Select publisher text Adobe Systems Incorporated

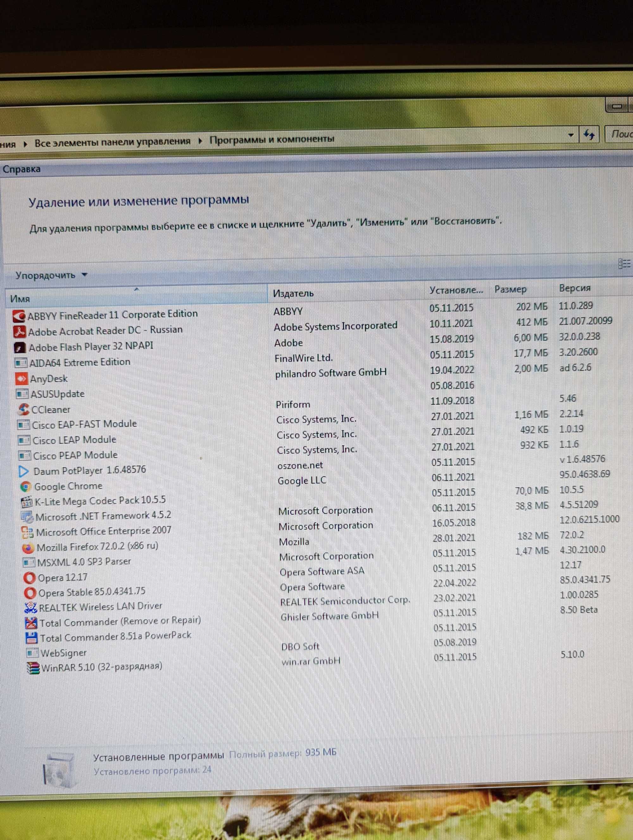point(335,326)
